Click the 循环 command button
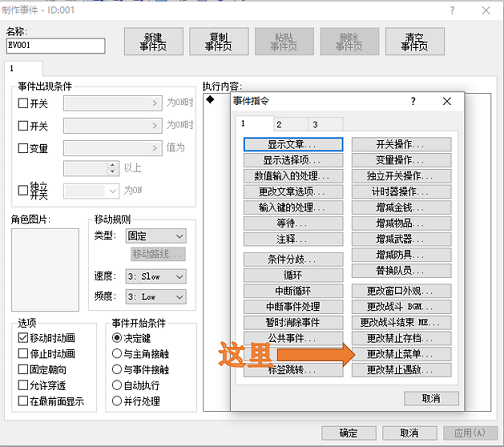Image resolution: width=504 pixels, height=447 pixels. [x=293, y=275]
